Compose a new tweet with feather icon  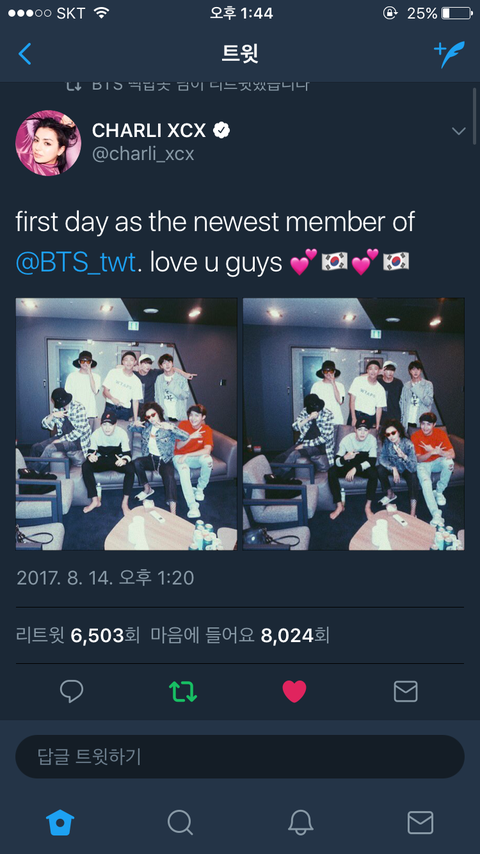(449, 54)
